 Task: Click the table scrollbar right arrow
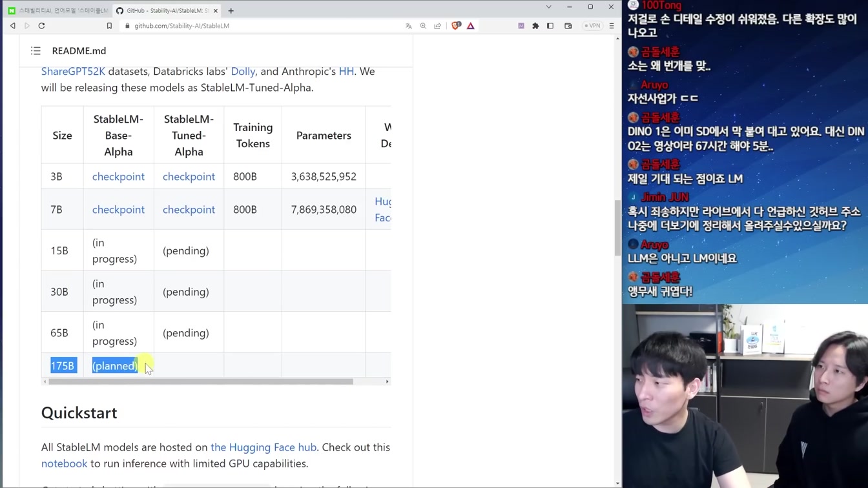click(387, 381)
